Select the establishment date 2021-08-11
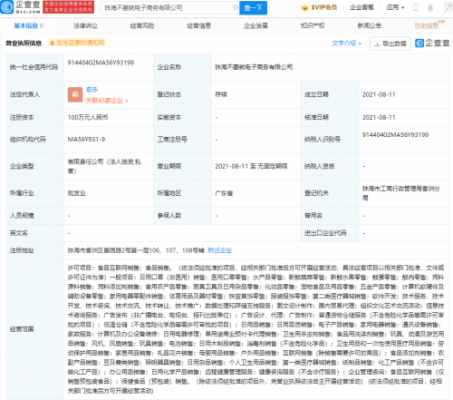453x400 pixels. coord(379,95)
